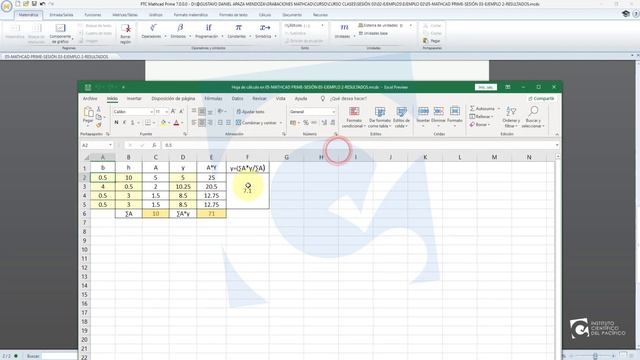Click Formato cells icon in Excel
The image size is (640, 360).
coord(455,111)
